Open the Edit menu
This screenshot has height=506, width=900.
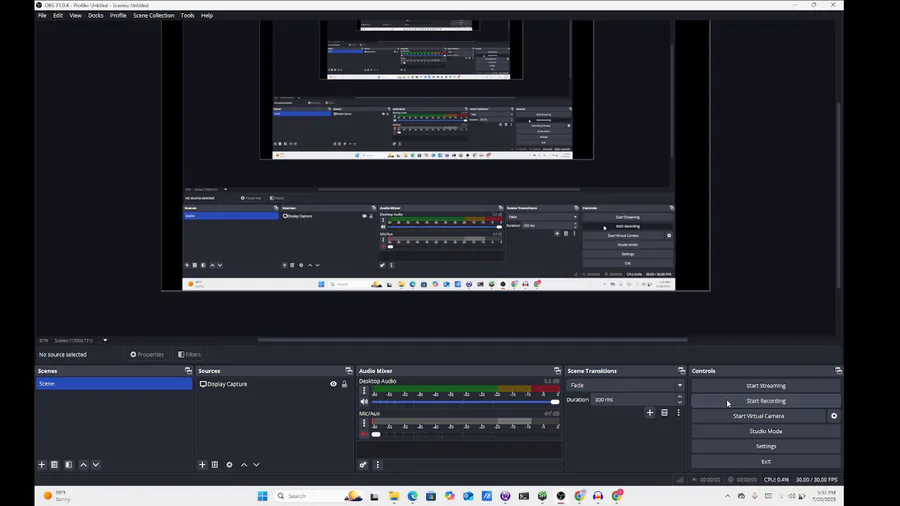pos(58,15)
